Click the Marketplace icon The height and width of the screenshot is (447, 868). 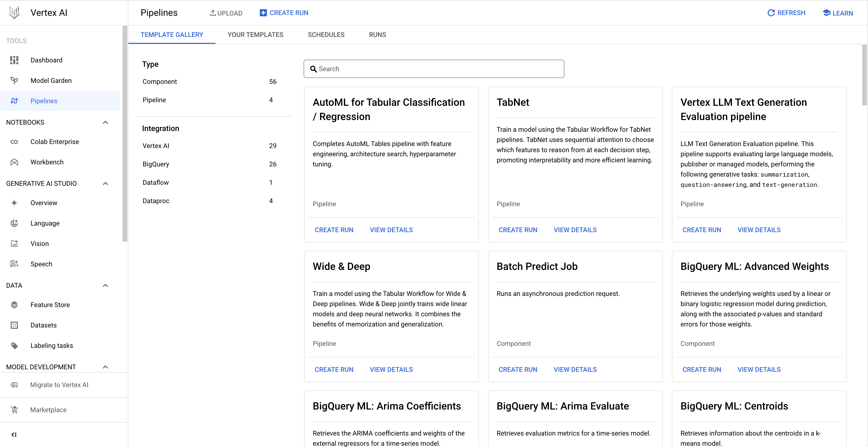click(15, 409)
